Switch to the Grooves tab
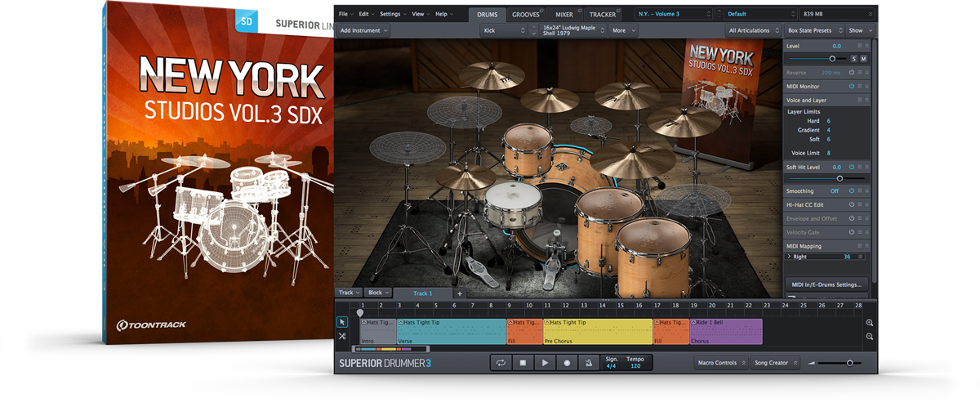980x403 pixels. 527,14
